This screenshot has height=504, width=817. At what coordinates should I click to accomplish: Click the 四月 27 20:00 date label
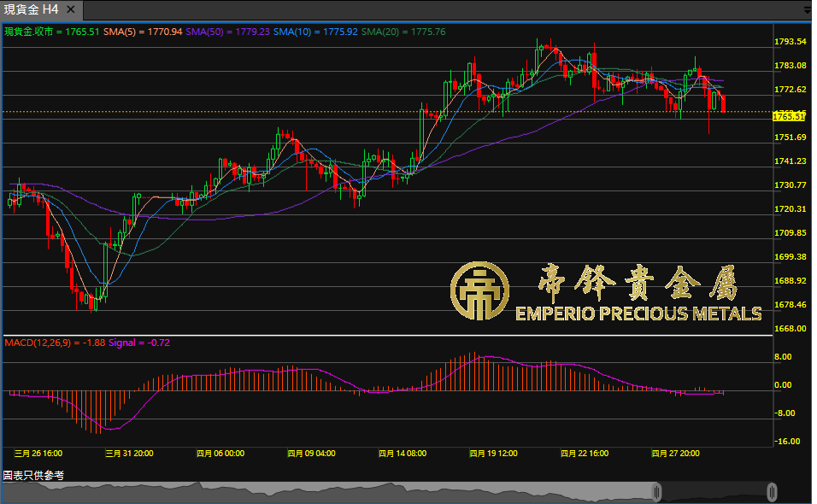pyautogui.click(x=676, y=454)
